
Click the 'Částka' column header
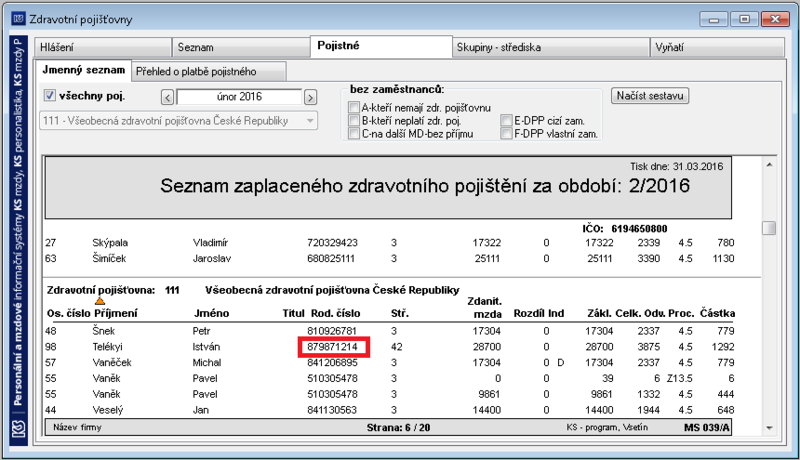pos(717,313)
